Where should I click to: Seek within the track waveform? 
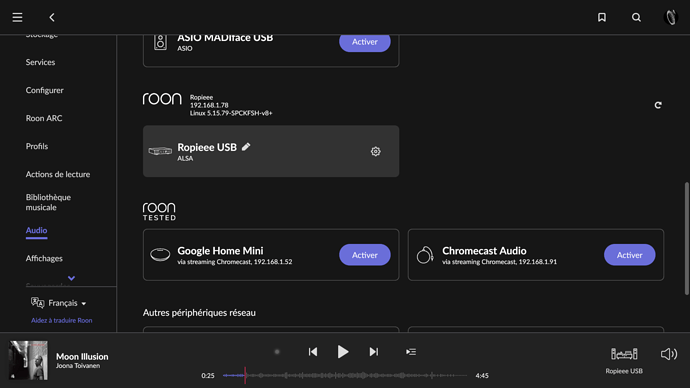tap(345, 375)
